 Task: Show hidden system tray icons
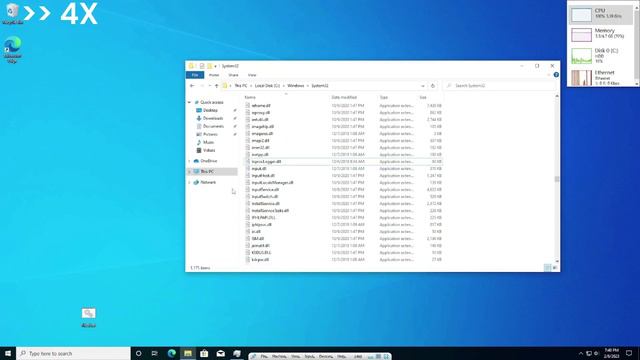point(581,353)
